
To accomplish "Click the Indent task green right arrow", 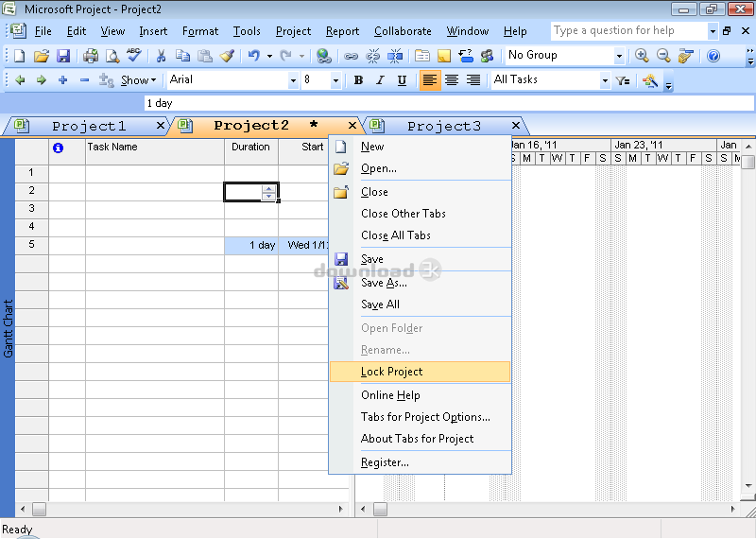I will pos(41,80).
